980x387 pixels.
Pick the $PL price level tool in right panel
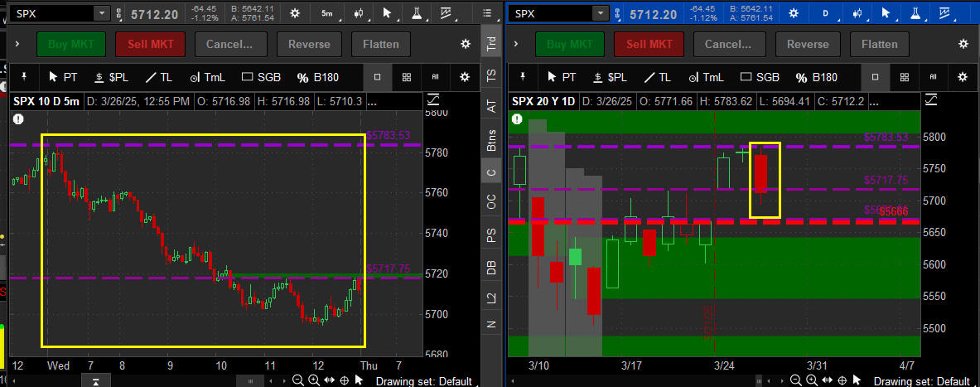point(609,77)
